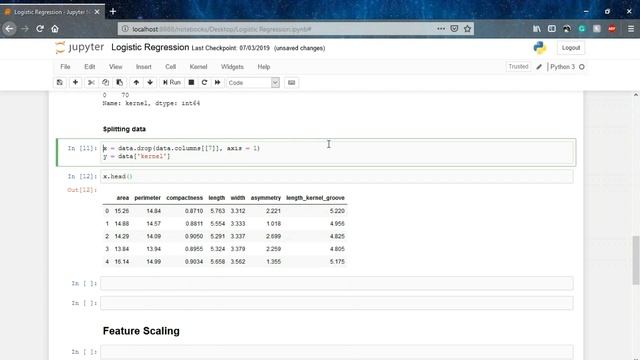The width and height of the screenshot is (640, 360).
Task: Bookmark this page with the star
Action: 468,29
